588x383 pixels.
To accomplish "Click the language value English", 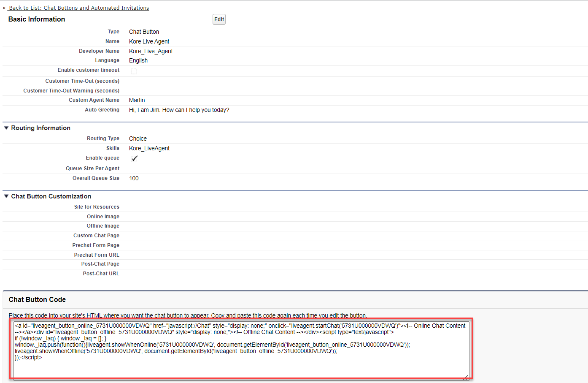I will point(138,61).
